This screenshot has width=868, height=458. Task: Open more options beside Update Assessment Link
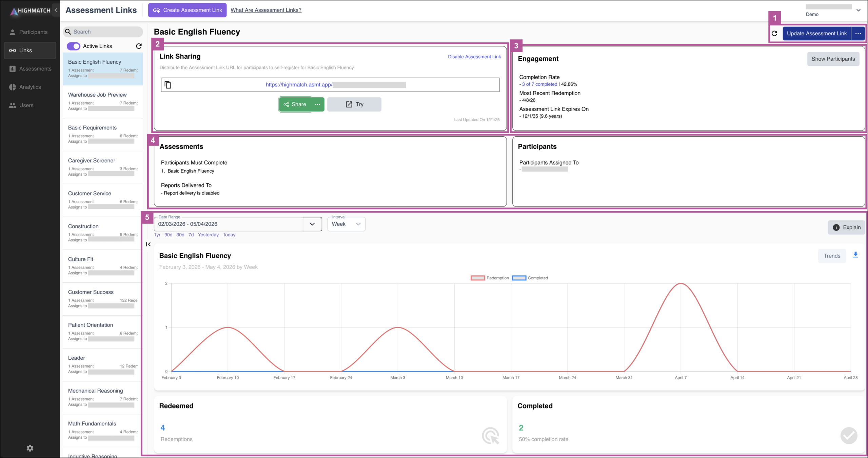point(858,34)
